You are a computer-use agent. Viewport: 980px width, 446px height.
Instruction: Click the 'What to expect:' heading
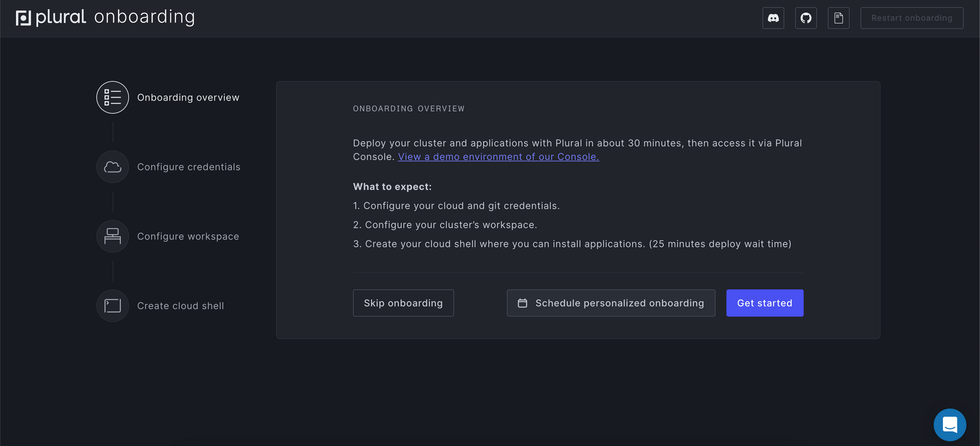click(x=392, y=187)
